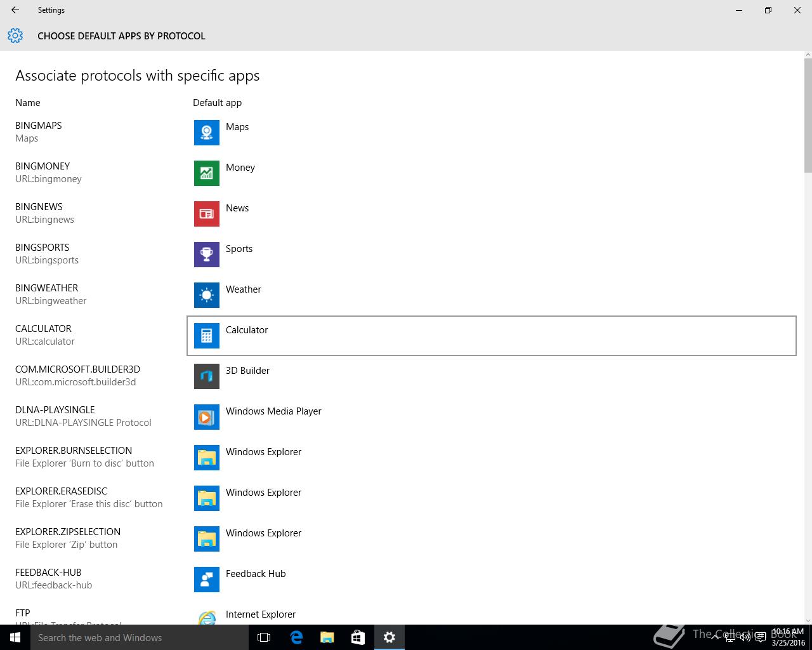Click the Internet Explorer icon for FTP
The width and height of the screenshot is (812, 650).
point(207,617)
